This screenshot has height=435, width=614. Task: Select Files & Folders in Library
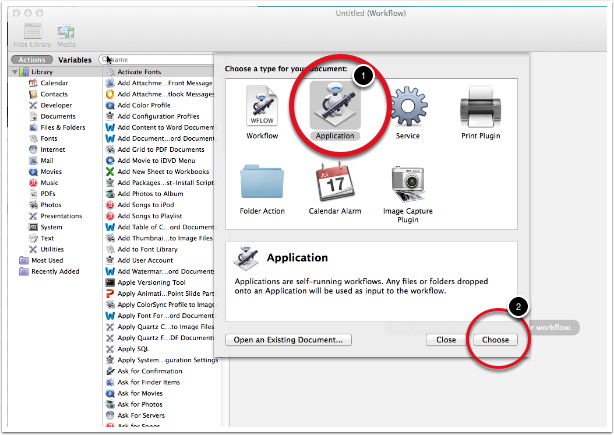coord(61,126)
